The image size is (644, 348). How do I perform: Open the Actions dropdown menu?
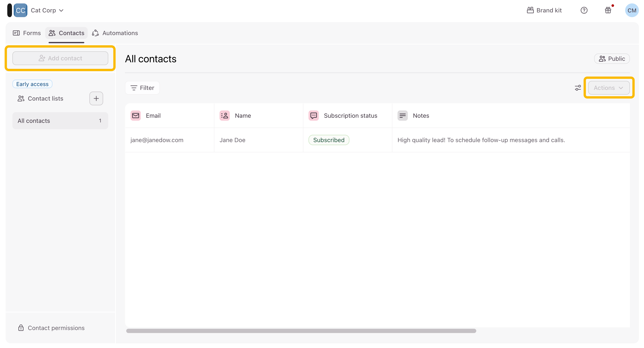(608, 88)
